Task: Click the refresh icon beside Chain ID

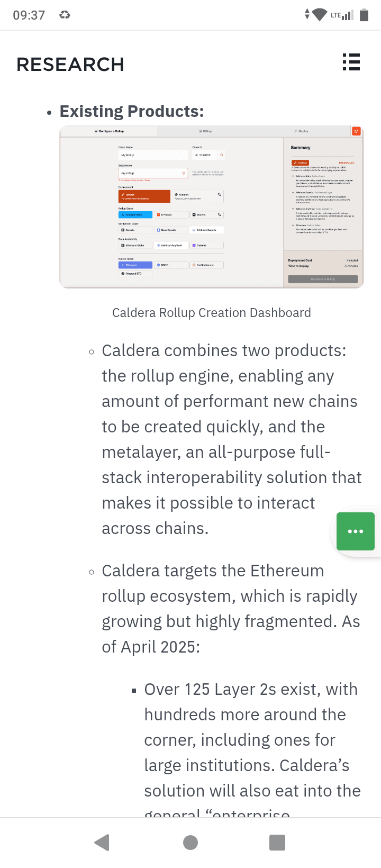Action: pyautogui.click(x=222, y=155)
